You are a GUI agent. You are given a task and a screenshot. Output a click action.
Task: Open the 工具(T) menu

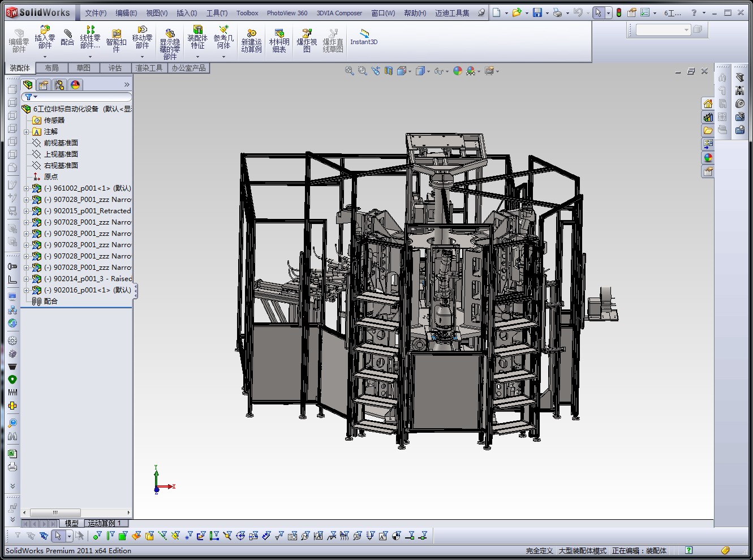(217, 13)
